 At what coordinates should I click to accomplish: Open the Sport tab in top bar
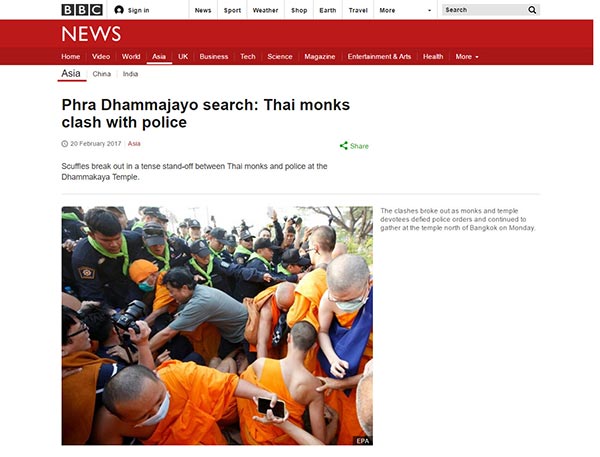(232, 10)
